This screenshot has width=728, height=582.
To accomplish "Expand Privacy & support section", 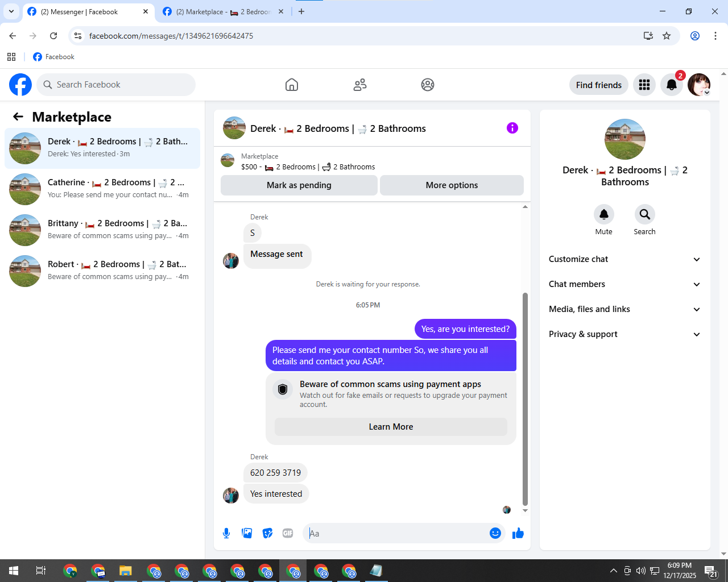I will pyautogui.click(x=625, y=334).
